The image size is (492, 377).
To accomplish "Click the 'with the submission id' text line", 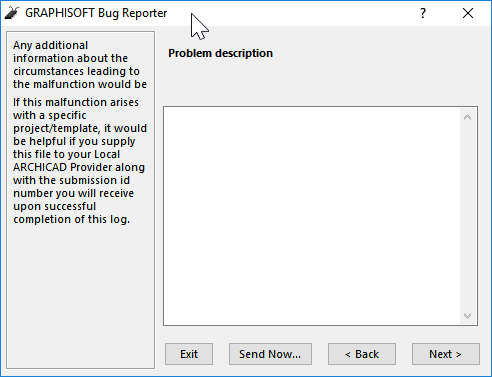I will (71, 180).
